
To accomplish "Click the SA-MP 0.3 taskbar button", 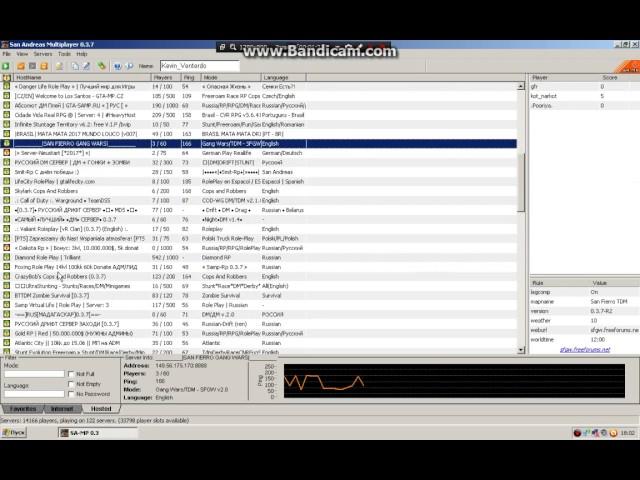I will coord(98,433).
